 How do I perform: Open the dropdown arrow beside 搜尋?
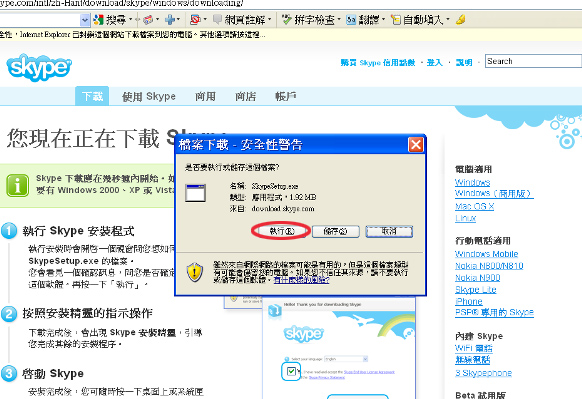click(x=131, y=19)
